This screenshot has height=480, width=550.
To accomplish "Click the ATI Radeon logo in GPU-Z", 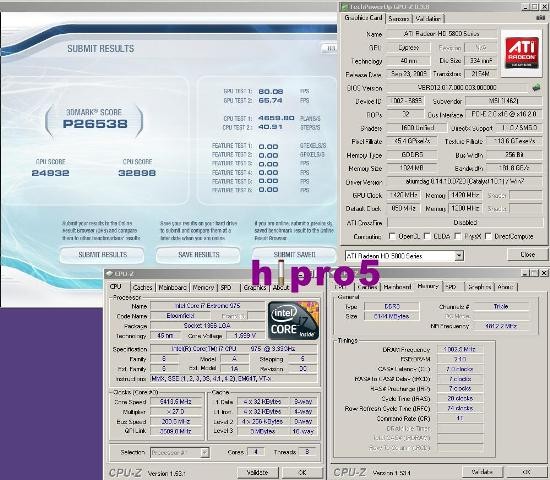I will click(x=522, y=53).
